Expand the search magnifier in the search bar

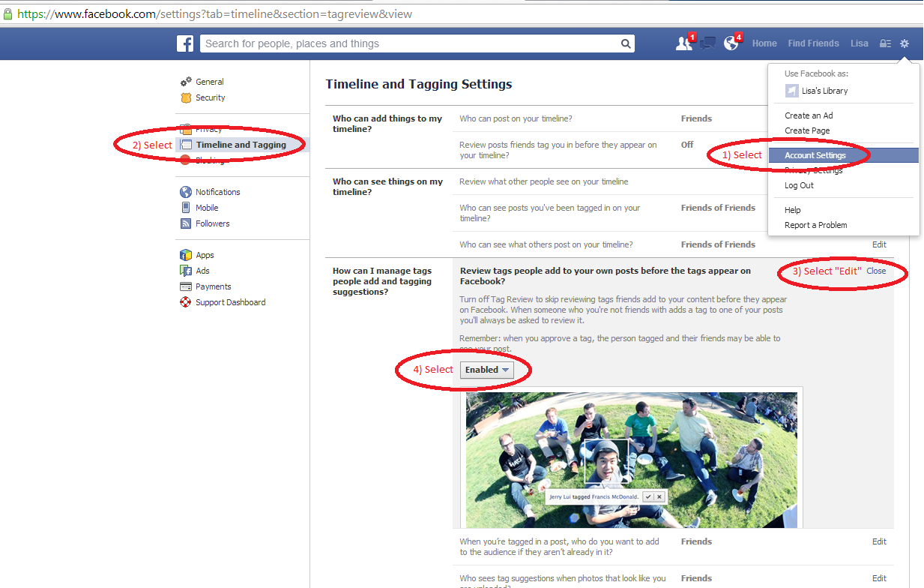pyautogui.click(x=625, y=43)
